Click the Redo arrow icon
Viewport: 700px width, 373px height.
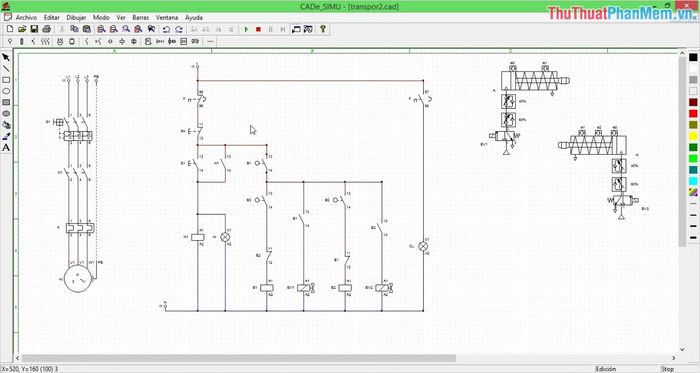pyautogui.click(x=179, y=29)
